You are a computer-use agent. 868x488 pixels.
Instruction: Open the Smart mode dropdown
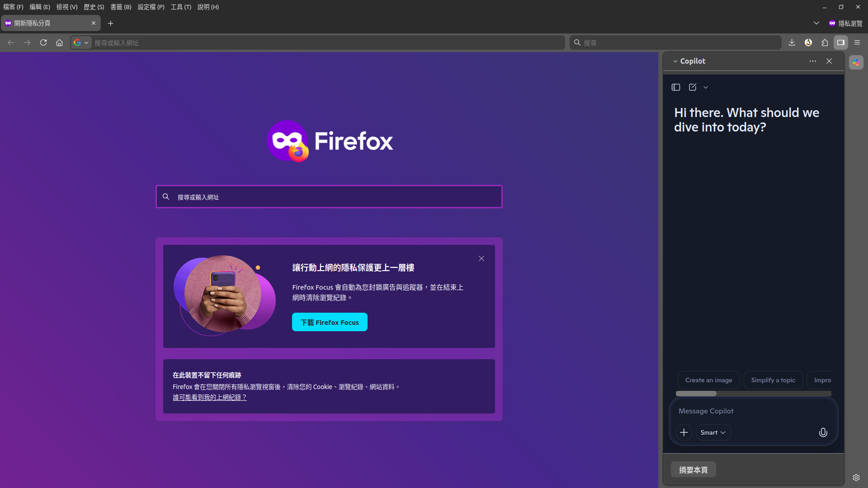(x=713, y=432)
